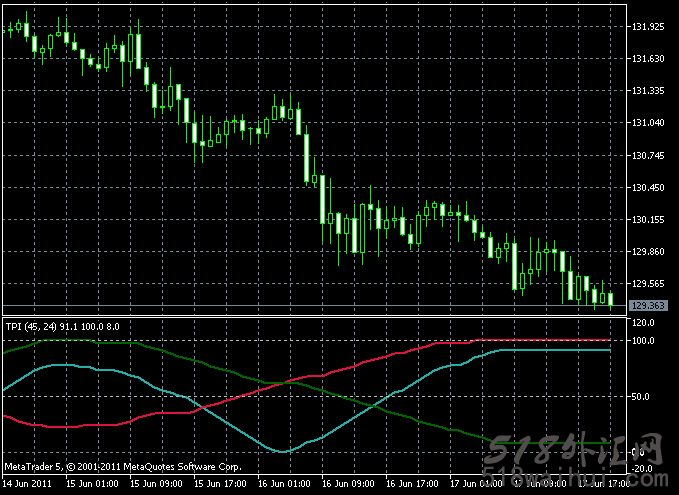
Task: Click the 14 Jun 2011 date label
Action: coord(27,484)
